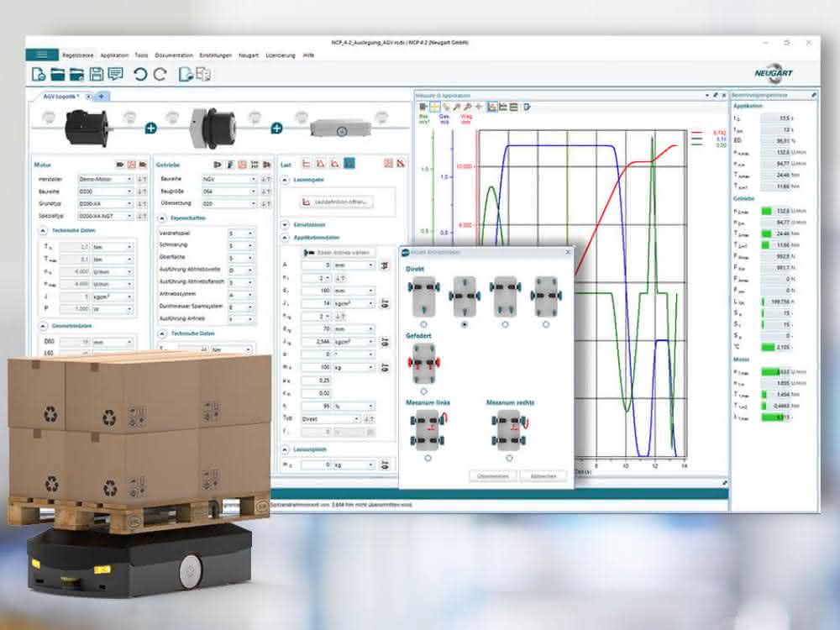Open the teal hamburger main menu
The width and height of the screenshot is (840, 630).
42,55
